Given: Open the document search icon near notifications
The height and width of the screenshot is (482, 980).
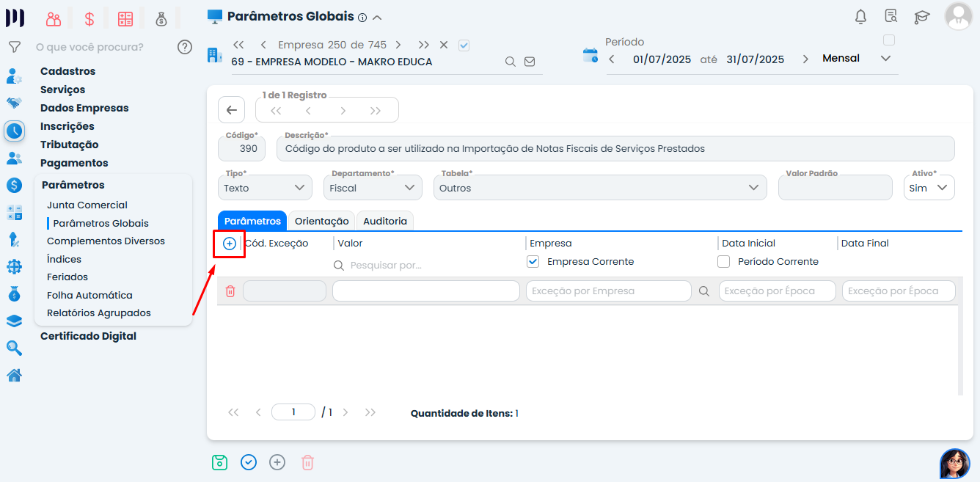Looking at the screenshot, I should pyautogui.click(x=891, y=16).
